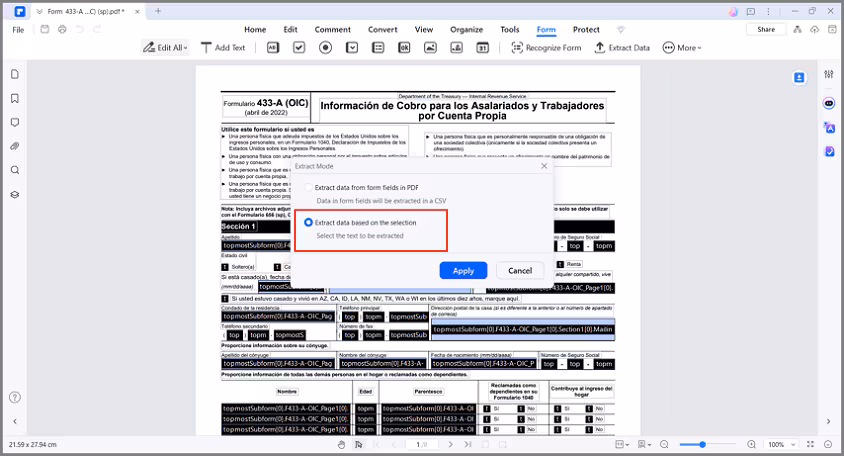Toggle checkbox beside 'Si usted estuvo casado' line
844x456 pixels.
click(x=225, y=299)
